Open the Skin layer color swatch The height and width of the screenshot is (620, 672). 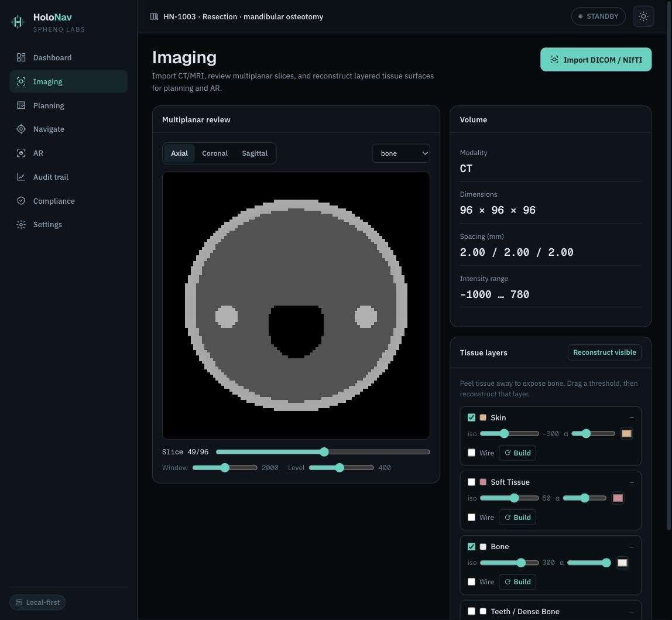[626, 433]
